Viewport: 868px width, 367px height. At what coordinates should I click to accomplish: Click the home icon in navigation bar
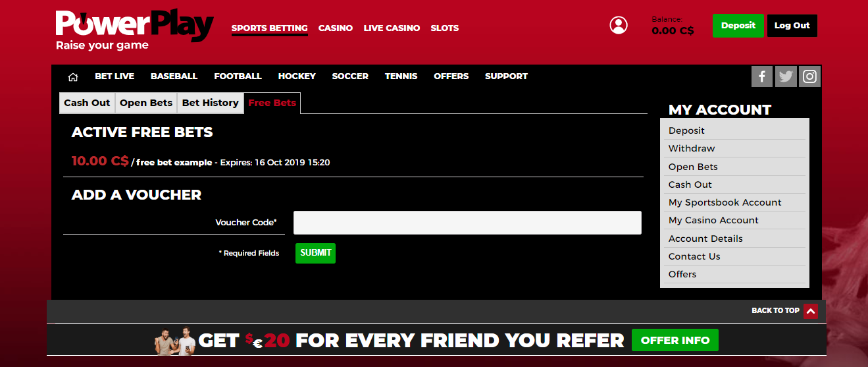click(73, 77)
